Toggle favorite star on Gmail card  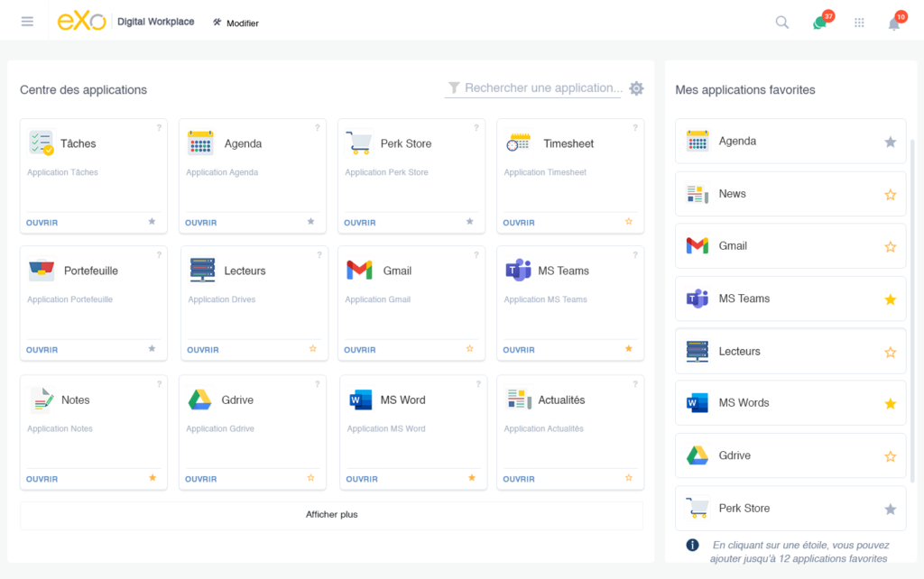click(469, 349)
